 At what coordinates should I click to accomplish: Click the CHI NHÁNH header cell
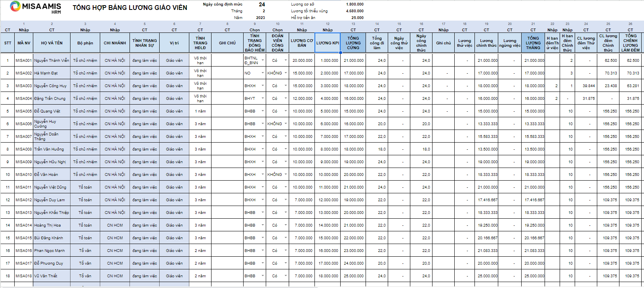[x=115, y=43]
